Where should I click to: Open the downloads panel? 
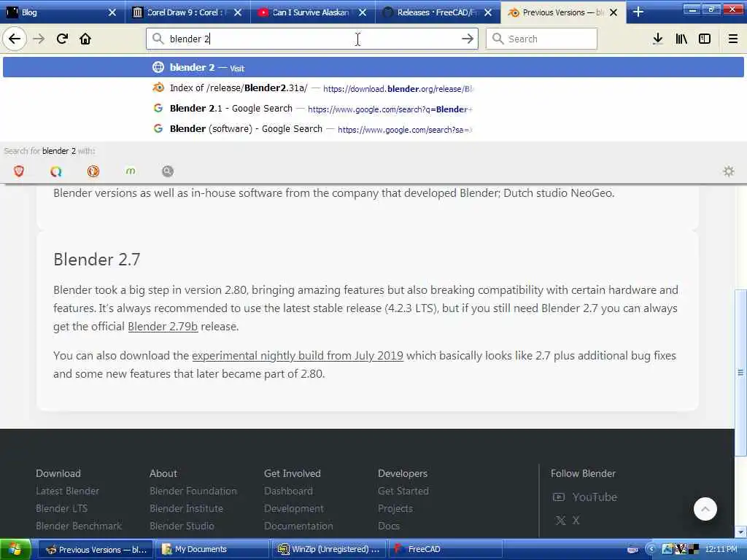tap(657, 39)
